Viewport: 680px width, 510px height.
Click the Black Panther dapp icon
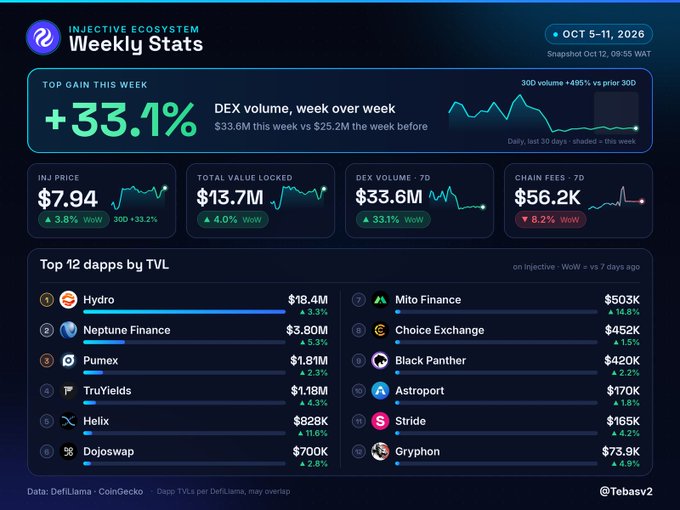click(380, 360)
